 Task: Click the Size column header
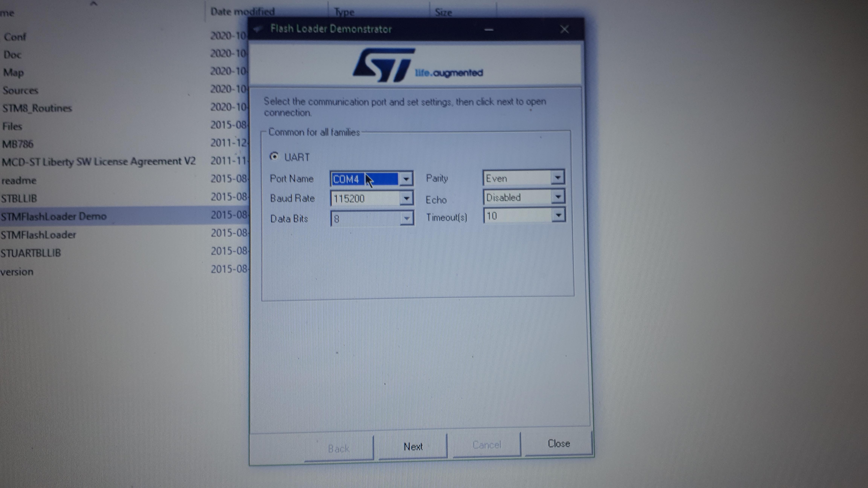[443, 12]
